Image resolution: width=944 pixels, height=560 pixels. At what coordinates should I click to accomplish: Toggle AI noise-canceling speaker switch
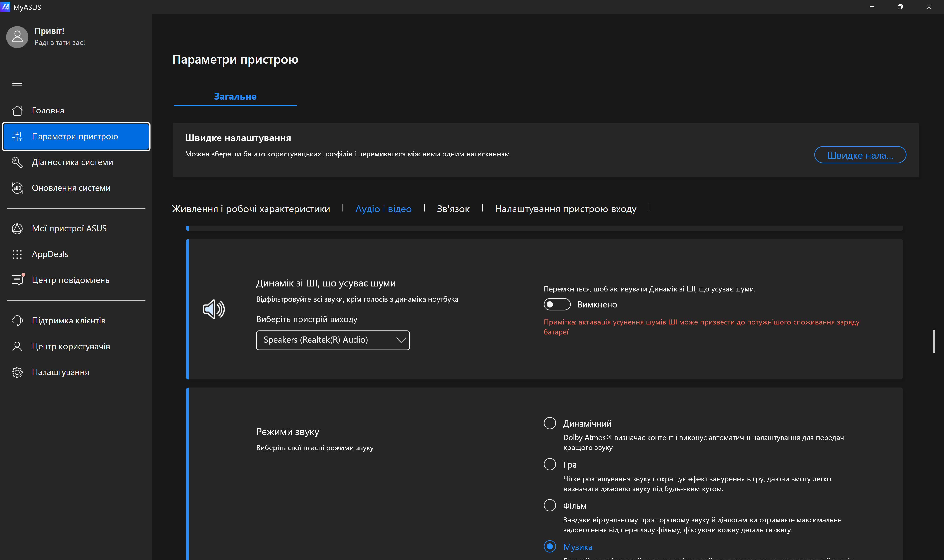tap(557, 304)
